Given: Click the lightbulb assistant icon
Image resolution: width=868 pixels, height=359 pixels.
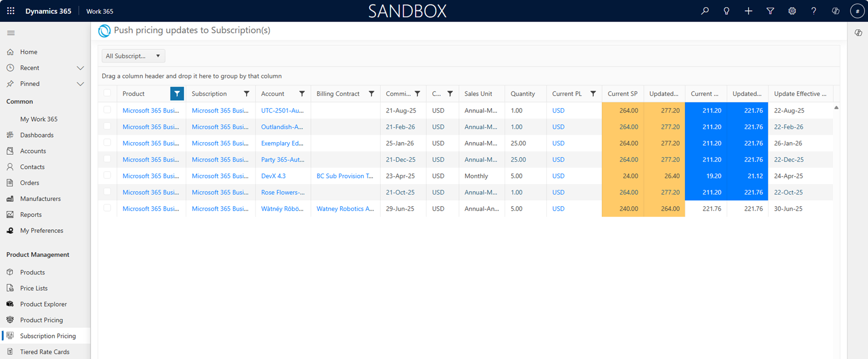Looking at the screenshot, I should tap(727, 11).
